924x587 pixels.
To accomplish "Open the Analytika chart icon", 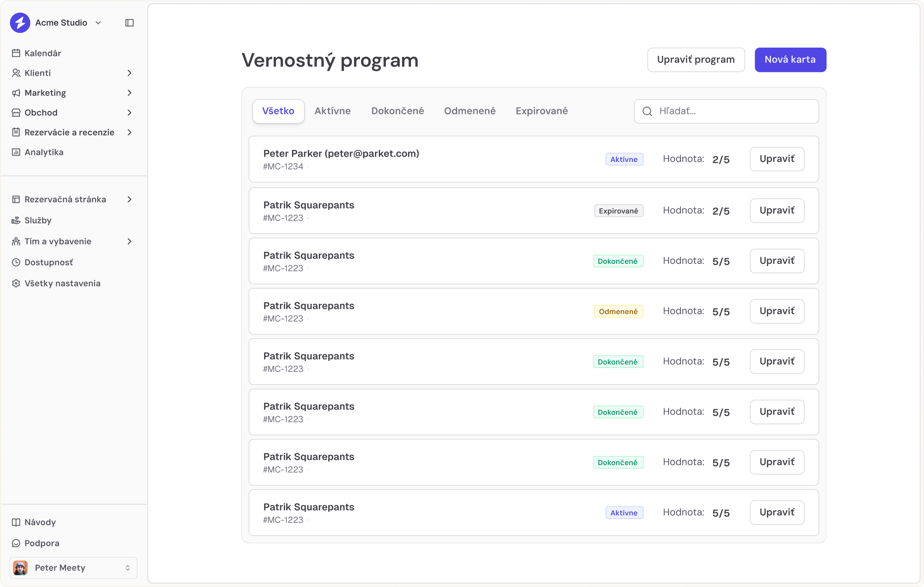I will 16,152.
